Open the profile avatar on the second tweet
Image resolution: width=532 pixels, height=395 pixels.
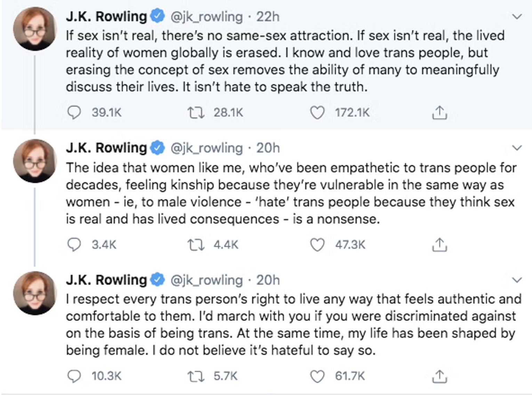[35, 161]
